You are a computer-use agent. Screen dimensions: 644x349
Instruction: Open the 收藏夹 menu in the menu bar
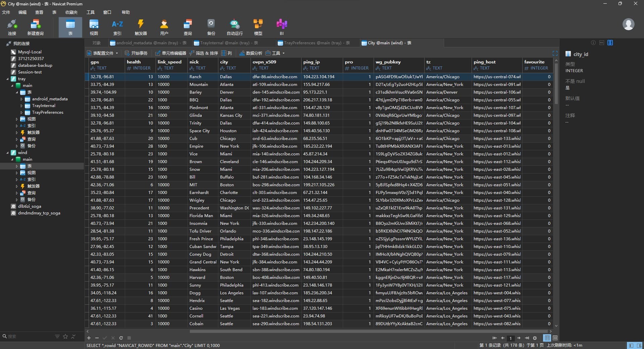click(x=71, y=12)
